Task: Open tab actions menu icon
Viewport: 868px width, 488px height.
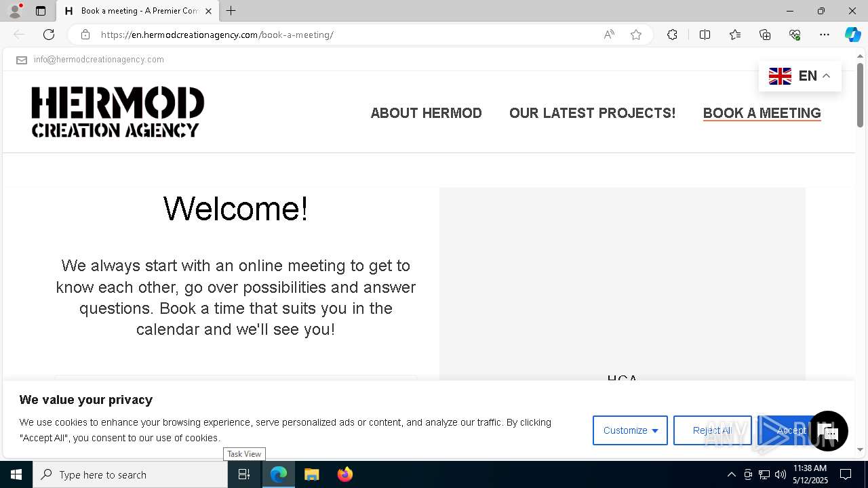Action: point(41,11)
